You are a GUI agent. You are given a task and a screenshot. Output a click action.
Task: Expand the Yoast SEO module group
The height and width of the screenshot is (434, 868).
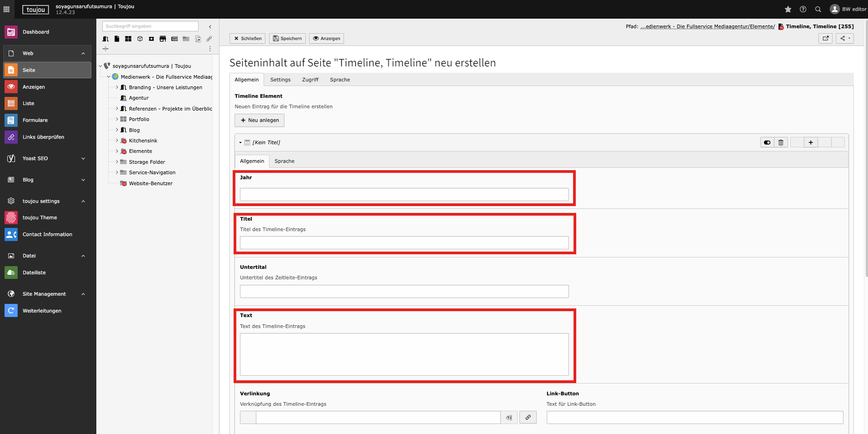(83, 158)
